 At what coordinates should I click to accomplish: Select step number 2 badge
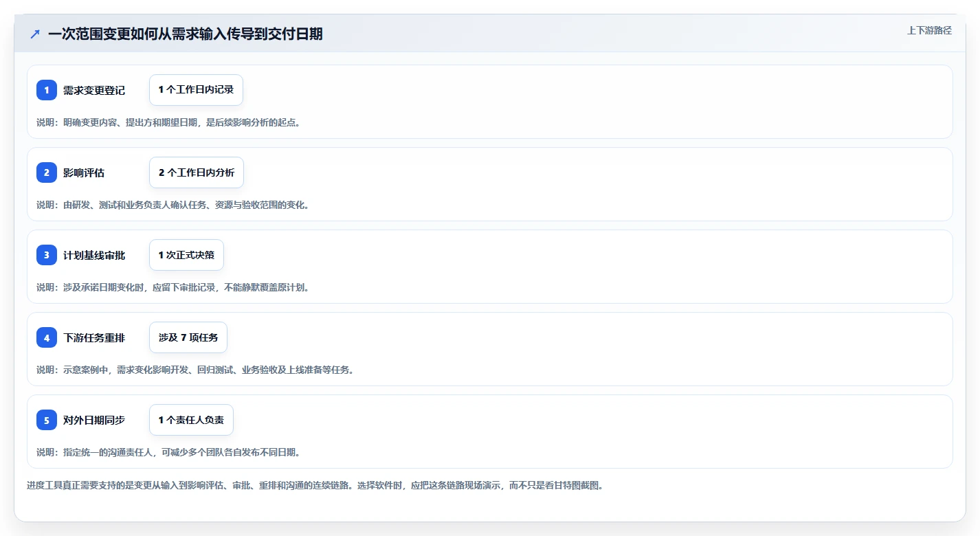point(47,172)
